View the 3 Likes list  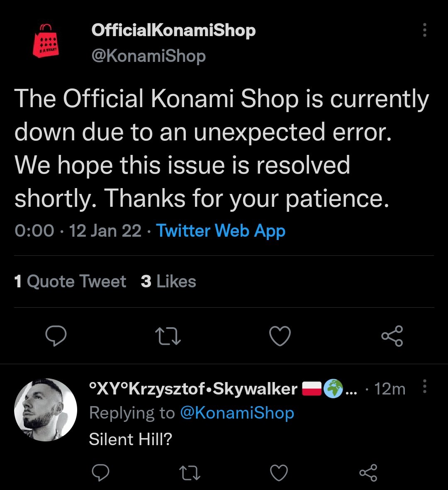click(x=168, y=282)
